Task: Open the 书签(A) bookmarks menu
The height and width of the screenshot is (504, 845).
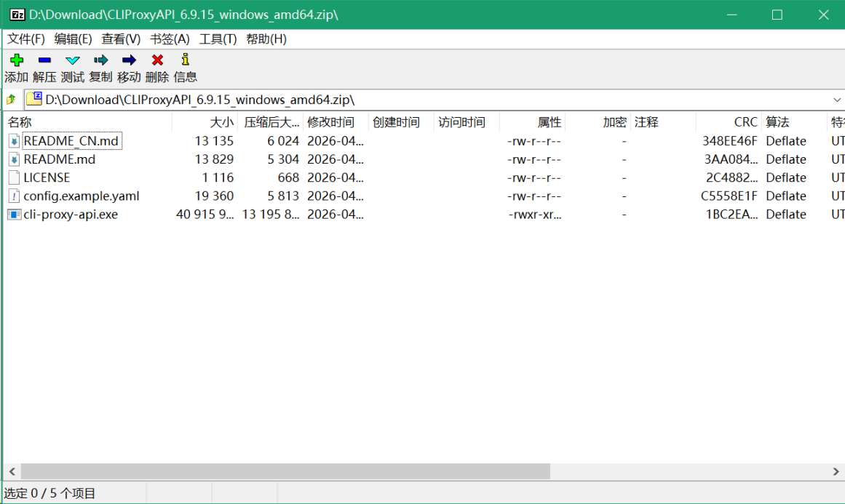Action: click(x=170, y=39)
